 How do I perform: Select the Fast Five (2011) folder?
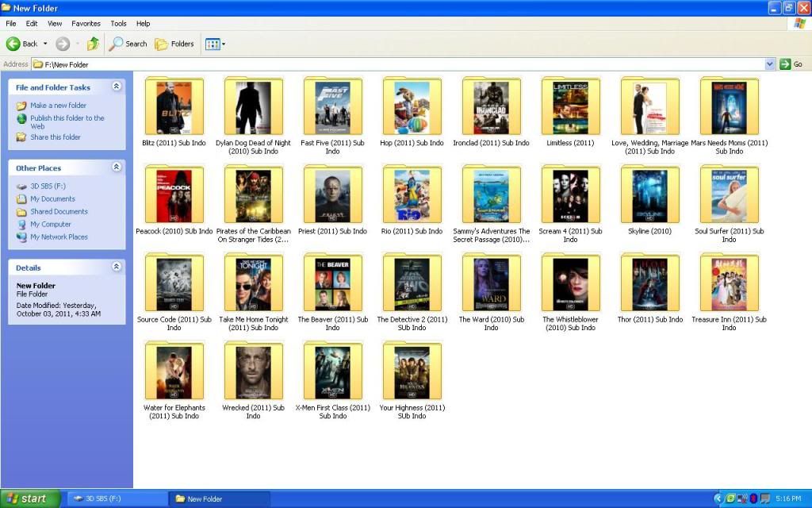[332, 116]
